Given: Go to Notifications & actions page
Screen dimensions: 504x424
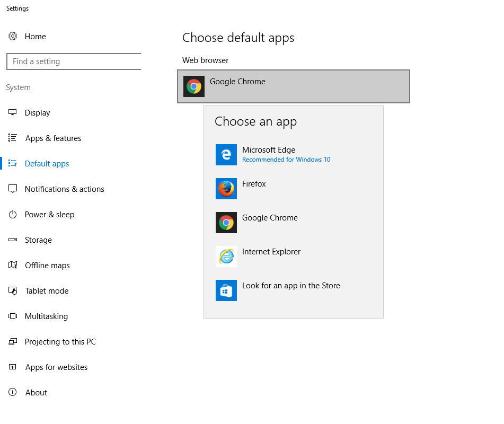Looking at the screenshot, I should 64,189.
